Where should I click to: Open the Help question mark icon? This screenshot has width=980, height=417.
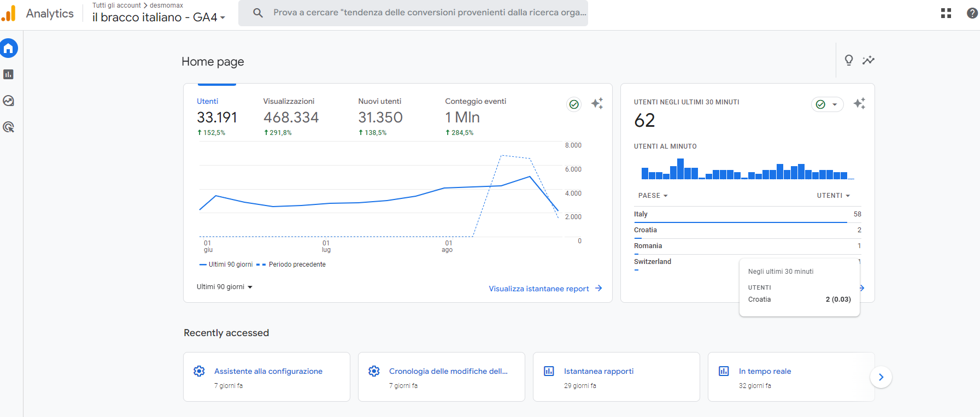point(972,13)
